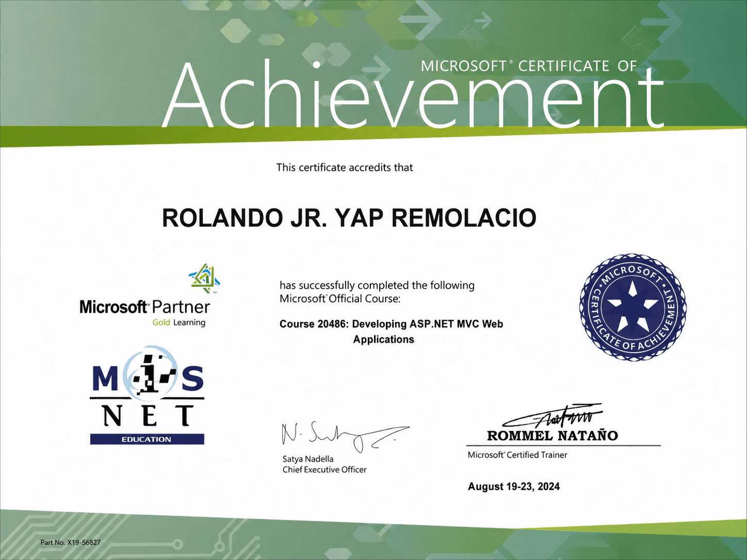Click the Microsoft Partner network logo icon

[x=204, y=278]
